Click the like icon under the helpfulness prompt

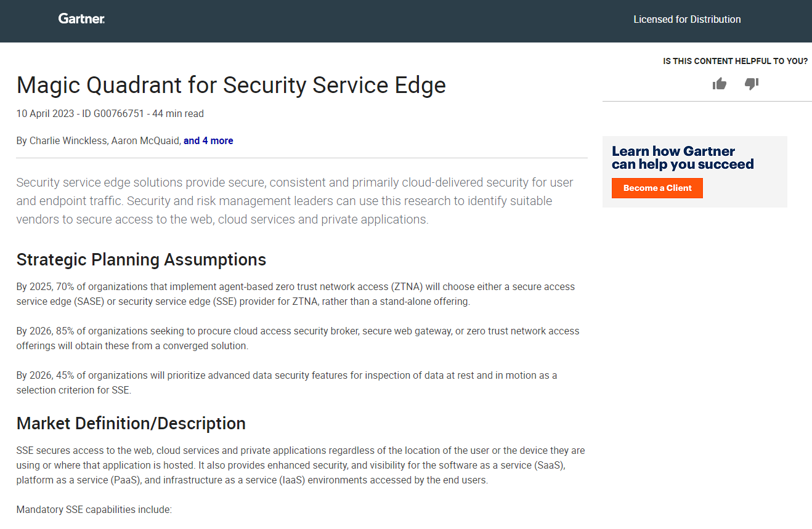coord(720,84)
